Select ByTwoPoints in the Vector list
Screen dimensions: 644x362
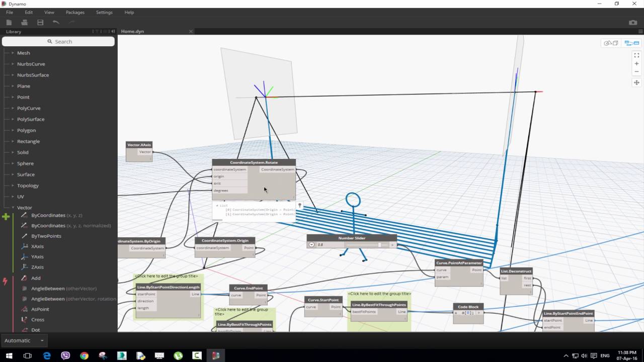(46, 236)
